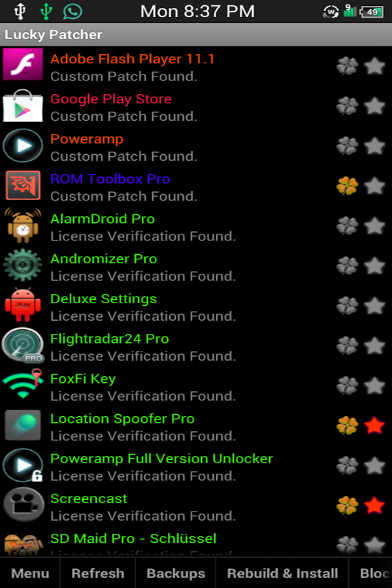Toggle the red star for Screencast

point(374,506)
